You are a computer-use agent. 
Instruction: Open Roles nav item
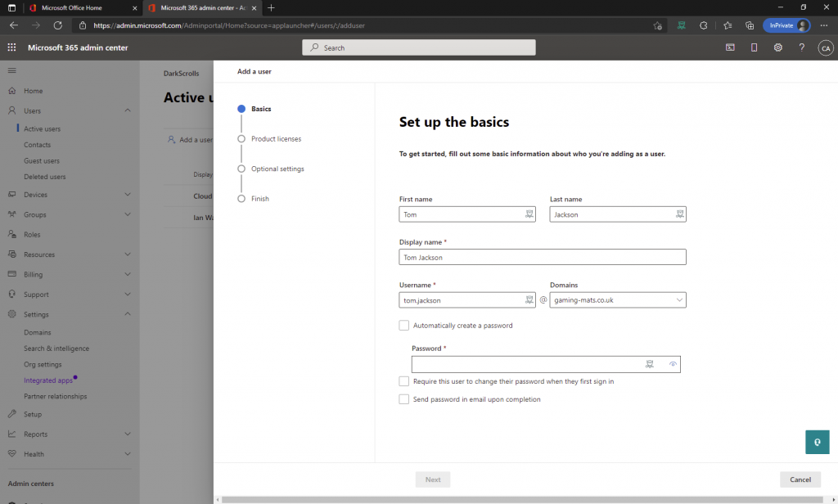click(32, 235)
